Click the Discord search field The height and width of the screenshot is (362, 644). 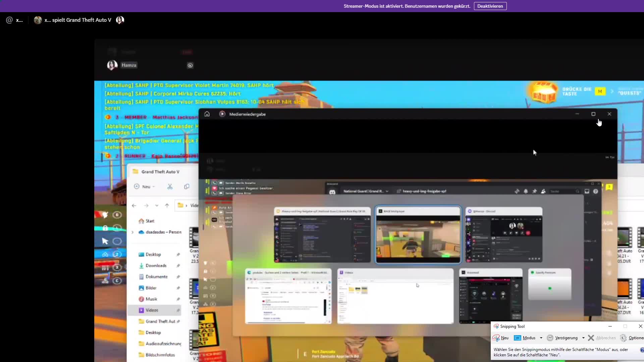point(565,191)
